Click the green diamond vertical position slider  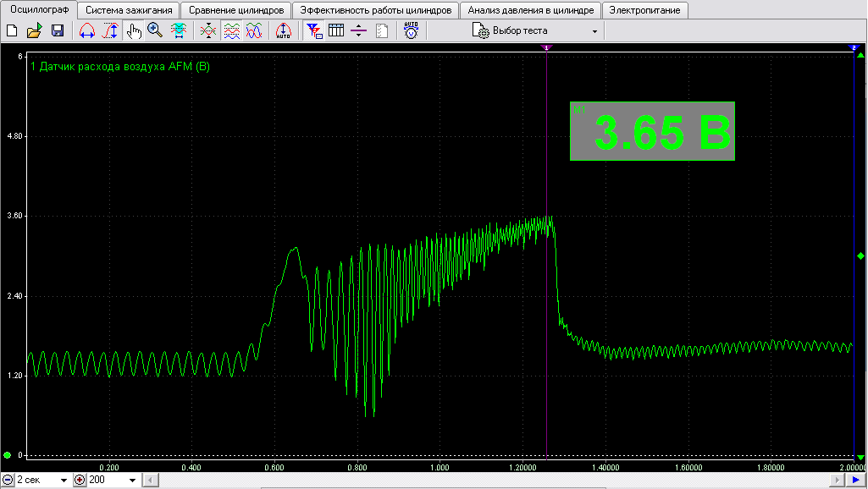tap(861, 255)
